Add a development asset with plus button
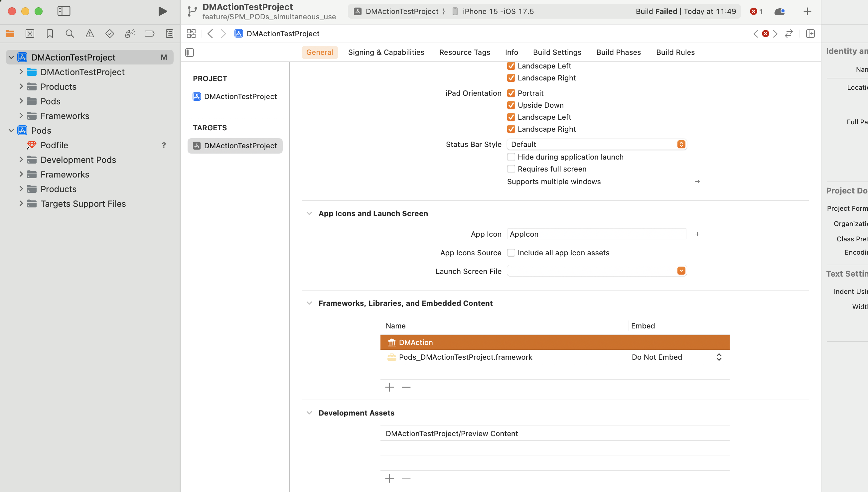This screenshot has width=868, height=492. click(x=389, y=478)
